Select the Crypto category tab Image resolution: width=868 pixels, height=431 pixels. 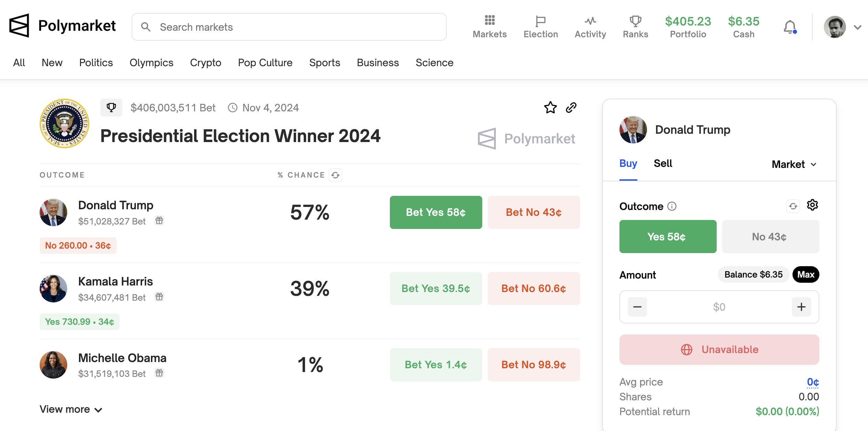coord(205,62)
